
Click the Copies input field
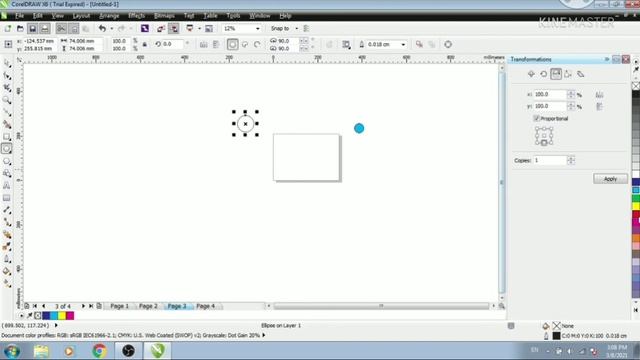click(x=550, y=160)
